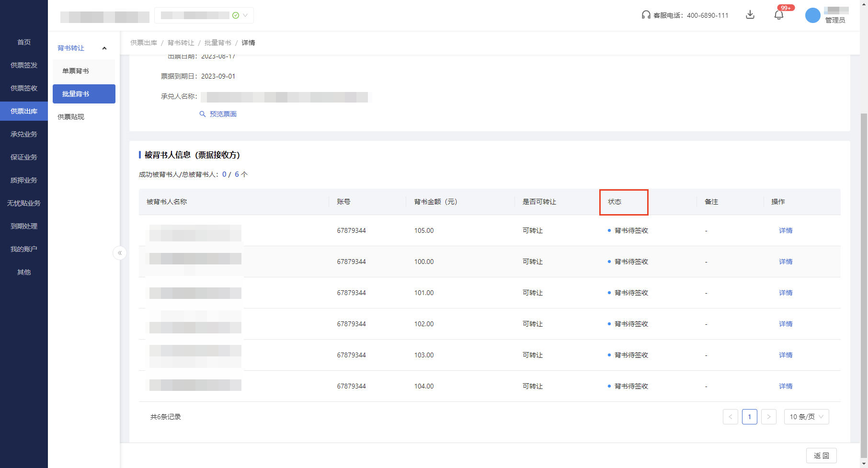Collapse sidebar with double-chevron icon
The width and height of the screenshot is (868, 468).
point(120,252)
